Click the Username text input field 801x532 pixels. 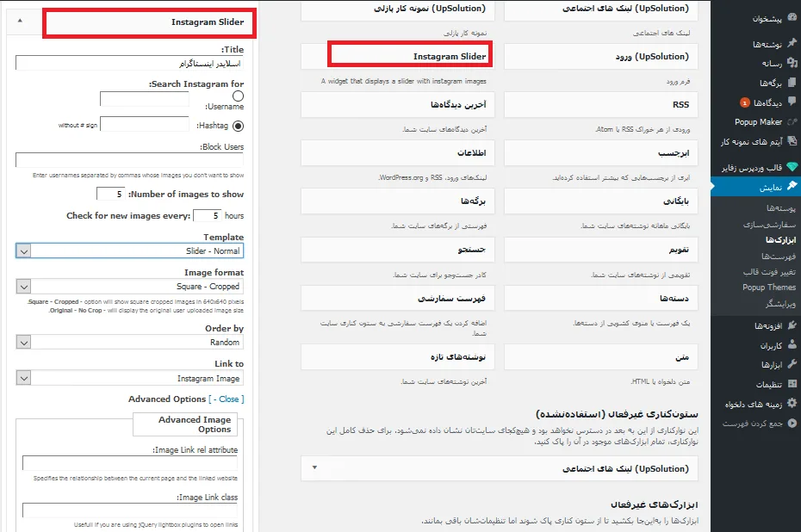click(145, 98)
